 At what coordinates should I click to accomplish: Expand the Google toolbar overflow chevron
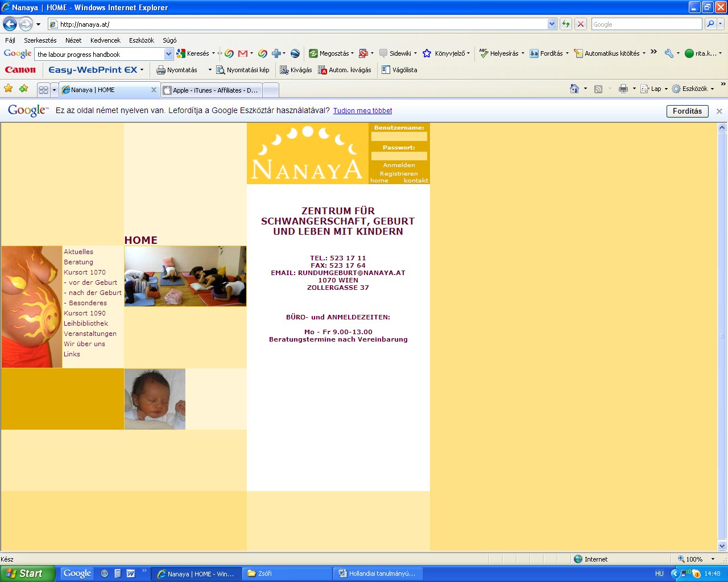pos(653,52)
